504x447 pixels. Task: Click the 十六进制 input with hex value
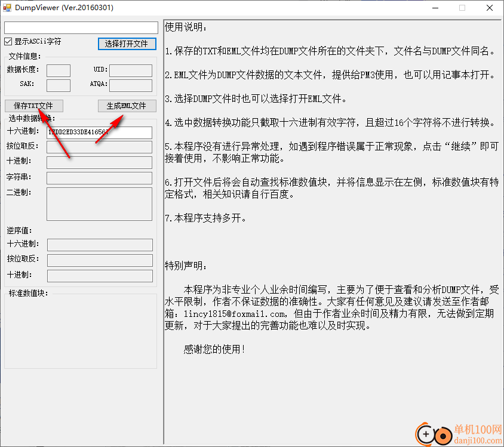point(99,132)
